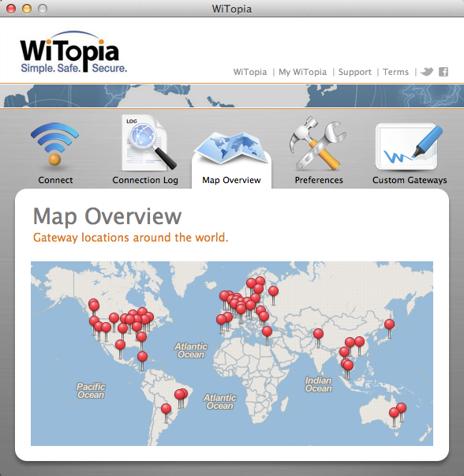
Task: Select the gateway pin in Japan
Action: (389, 324)
